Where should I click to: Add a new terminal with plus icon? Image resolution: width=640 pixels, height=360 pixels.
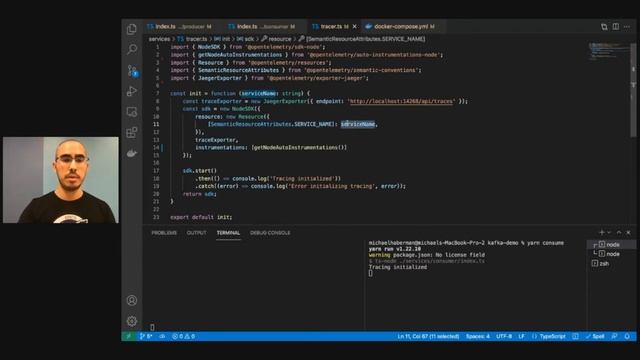pos(601,232)
